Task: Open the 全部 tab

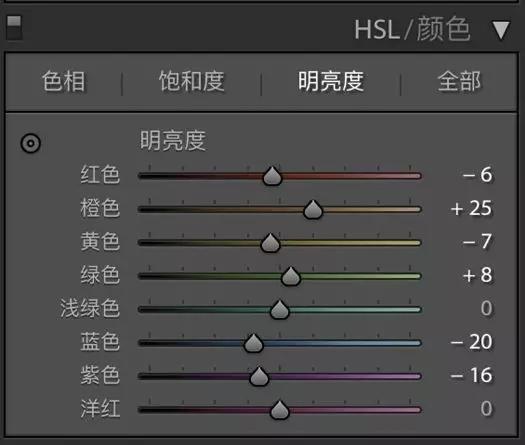Action: [x=459, y=81]
